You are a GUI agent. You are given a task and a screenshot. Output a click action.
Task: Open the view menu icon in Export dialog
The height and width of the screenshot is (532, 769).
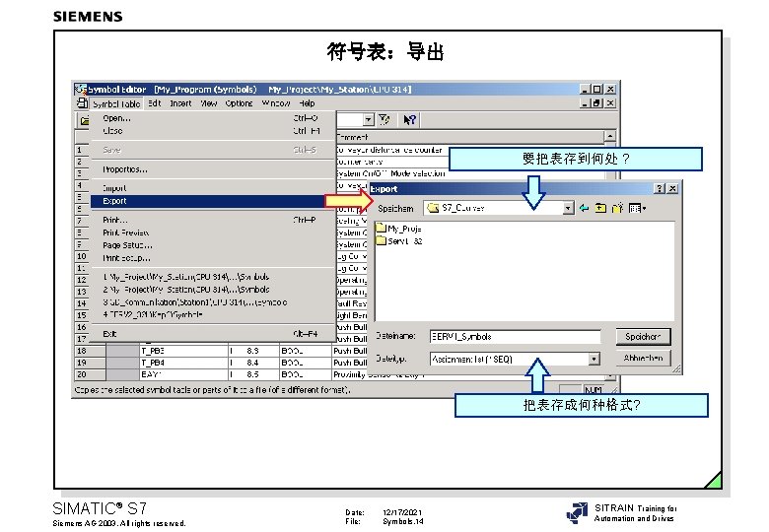tap(637, 208)
